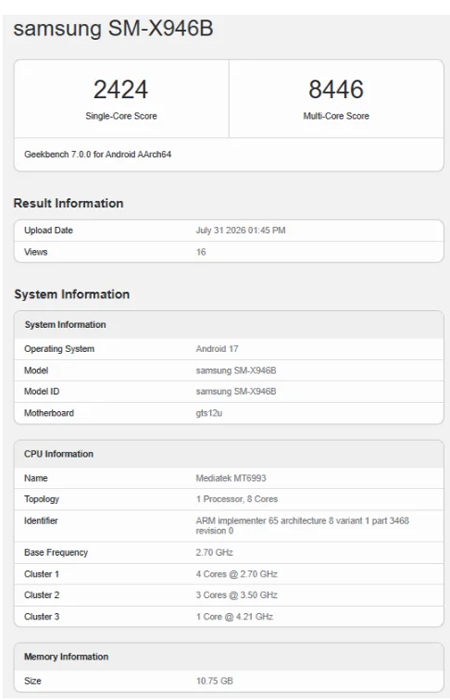Select the multi-core score value 8446

(336, 89)
